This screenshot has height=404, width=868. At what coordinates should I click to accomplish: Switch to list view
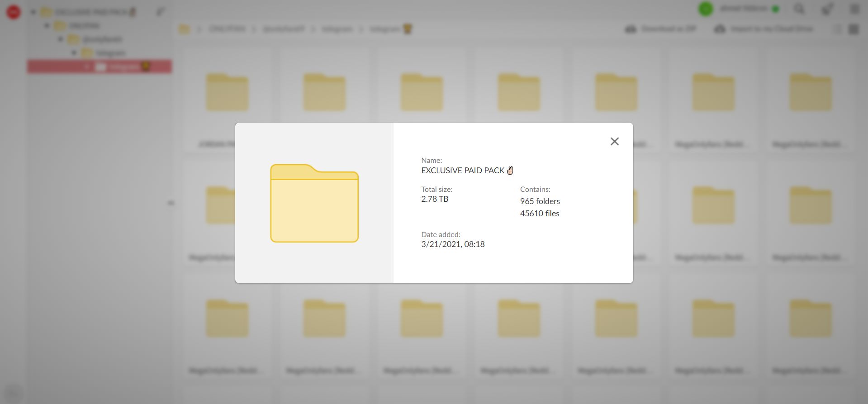coord(838,29)
